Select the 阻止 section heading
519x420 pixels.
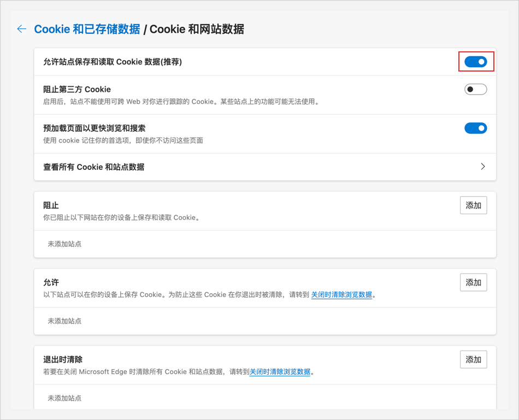pos(51,205)
